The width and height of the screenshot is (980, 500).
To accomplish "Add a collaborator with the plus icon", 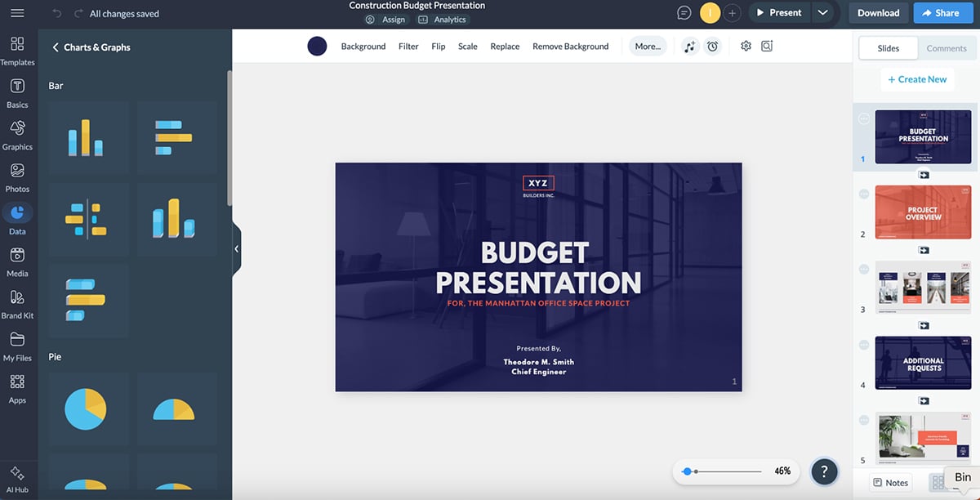I will (x=733, y=13).
